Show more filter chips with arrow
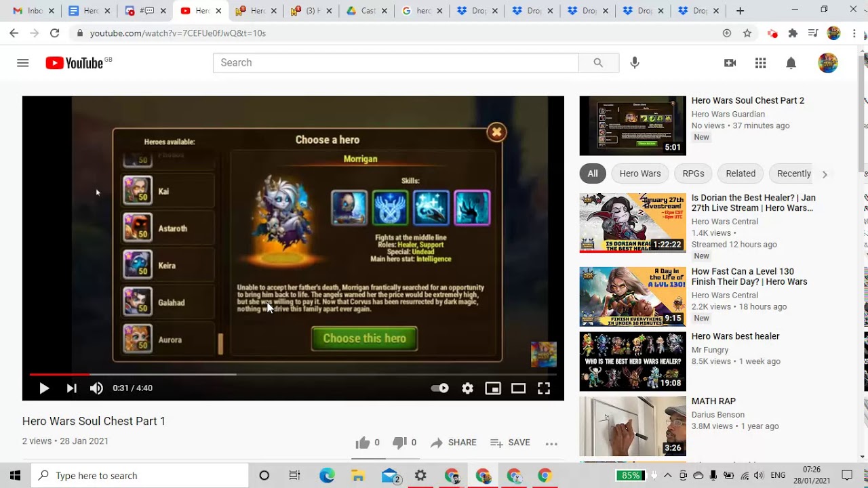868x488 pixels. 825,174
